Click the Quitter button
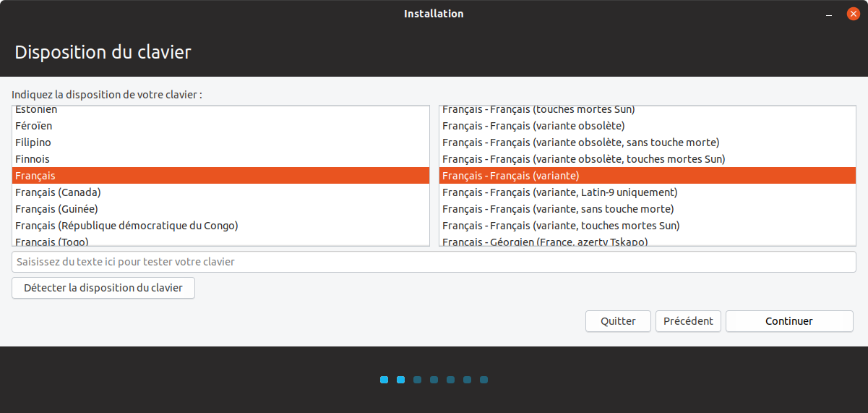This screenshot has height=413, width=868. 618,321
